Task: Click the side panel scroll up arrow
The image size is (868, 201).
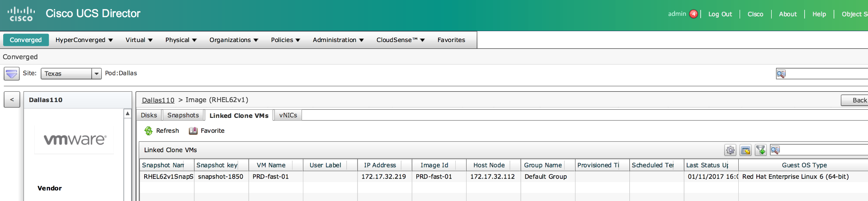Action: pos(127,113)
